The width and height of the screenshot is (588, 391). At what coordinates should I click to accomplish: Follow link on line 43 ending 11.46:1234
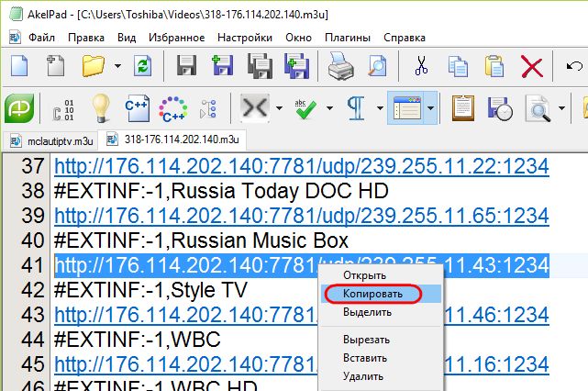click(186, 315)
